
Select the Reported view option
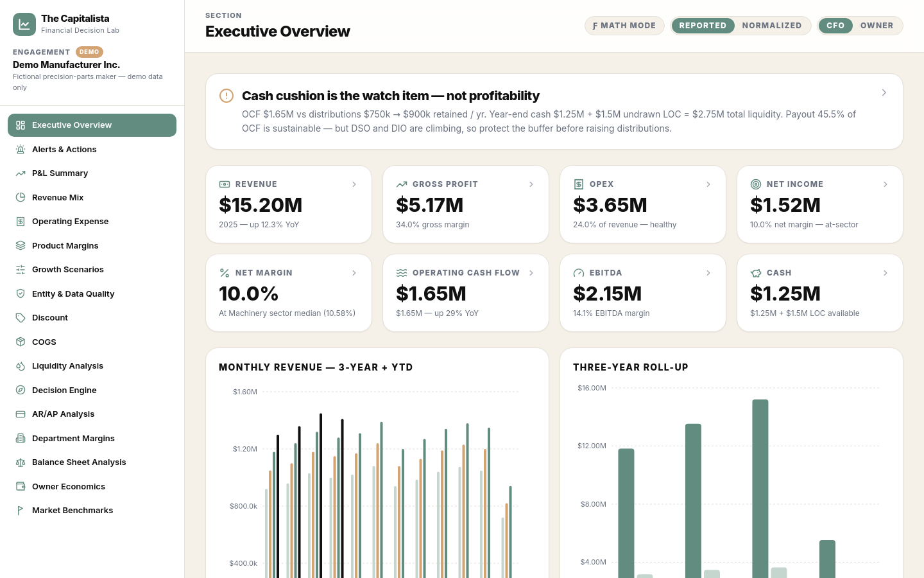pyautogui.click(x=703, y=26)
